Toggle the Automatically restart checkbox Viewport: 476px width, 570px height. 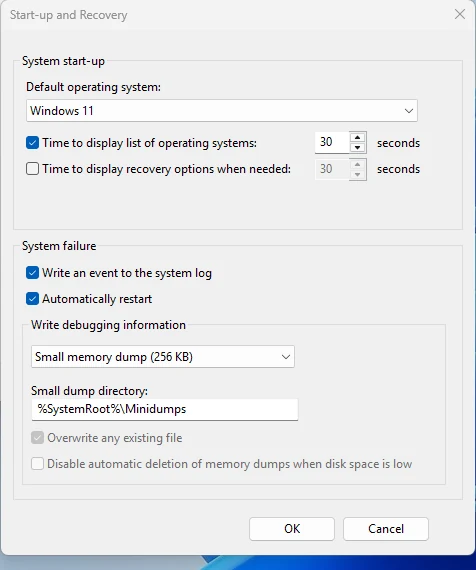(x=32, y=299)
